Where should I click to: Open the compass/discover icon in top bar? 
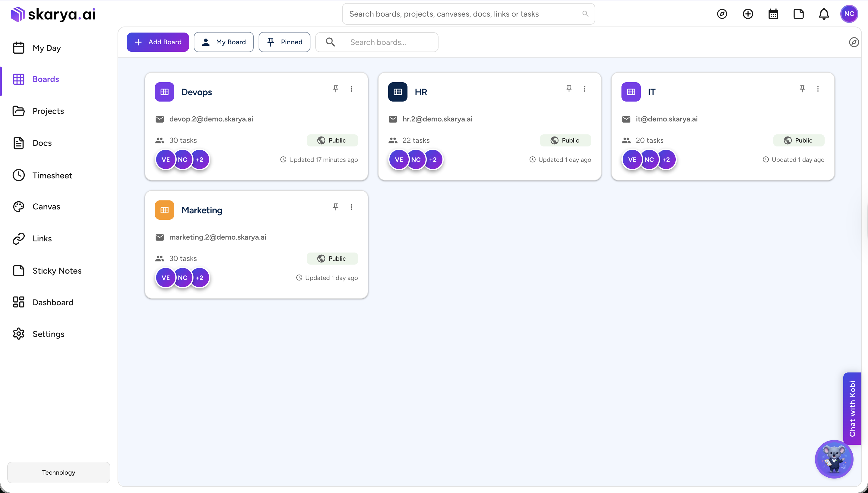[722, 14]
